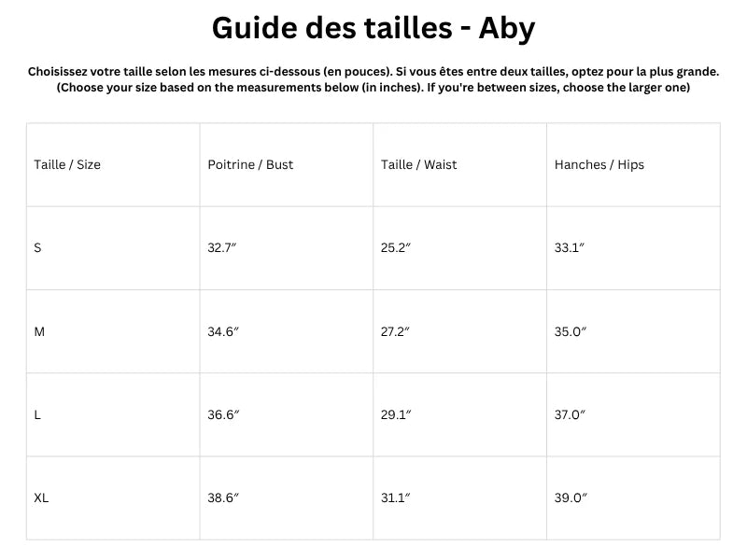Select the "Taille / Size" column header

tap(67, 165)
